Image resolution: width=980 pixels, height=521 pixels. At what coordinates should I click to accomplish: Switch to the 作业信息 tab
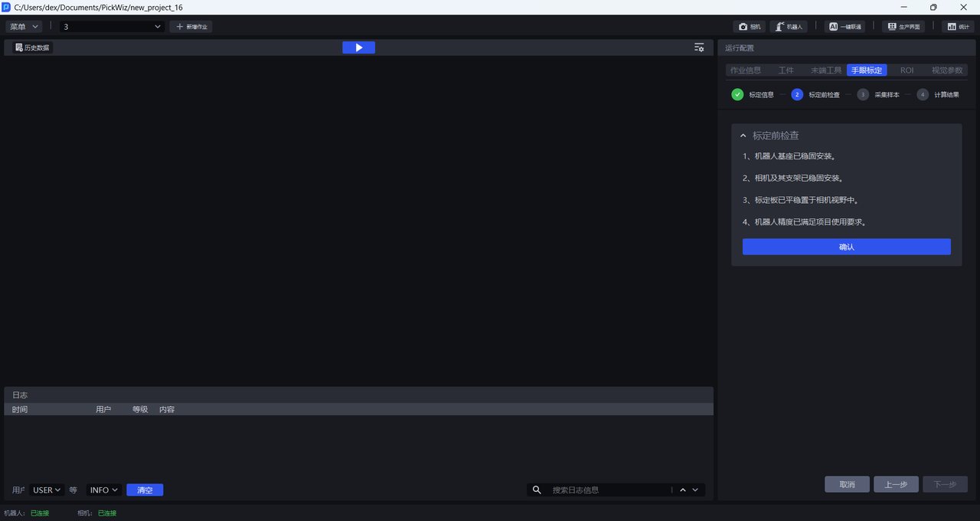(745, 70)
